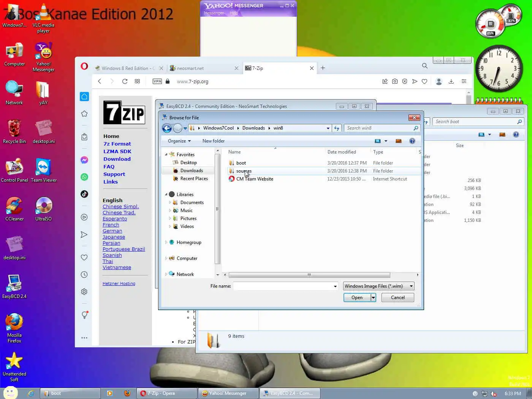
Task: Open the Organize dropdown menu
Action: (179, 141)
